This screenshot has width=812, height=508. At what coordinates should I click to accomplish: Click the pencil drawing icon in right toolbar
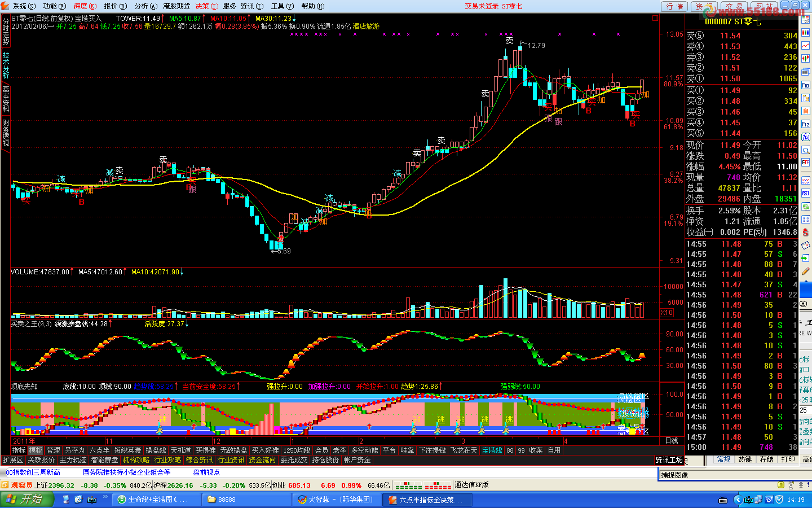pos(806,271)
